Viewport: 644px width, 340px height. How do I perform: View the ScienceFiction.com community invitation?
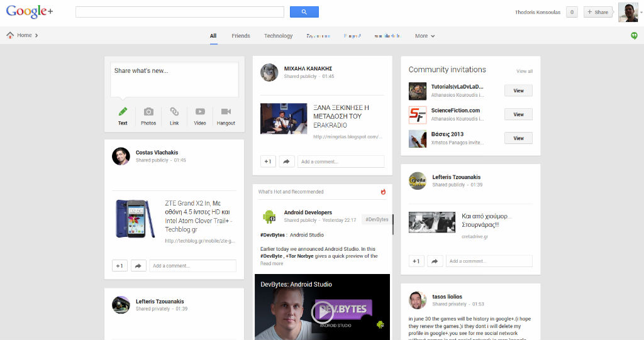point(518,114)
